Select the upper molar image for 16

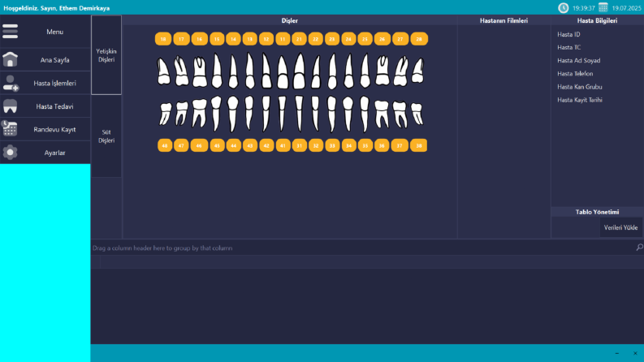[200, 71]
